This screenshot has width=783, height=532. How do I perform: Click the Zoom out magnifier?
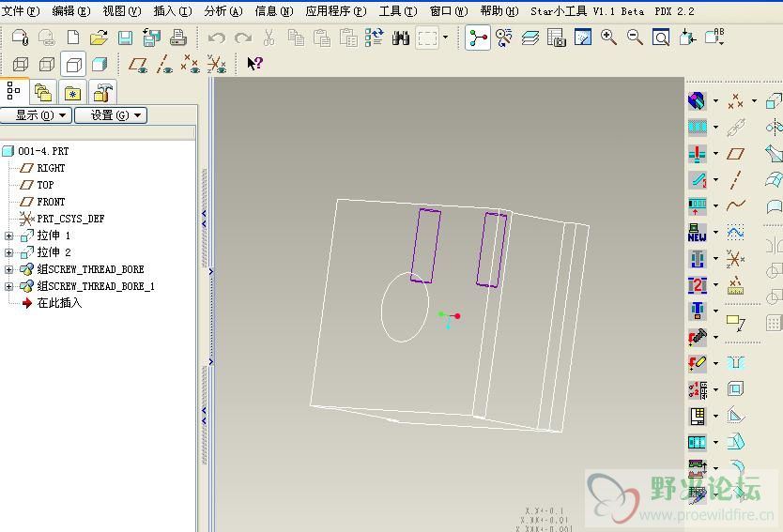coord(635,38)
